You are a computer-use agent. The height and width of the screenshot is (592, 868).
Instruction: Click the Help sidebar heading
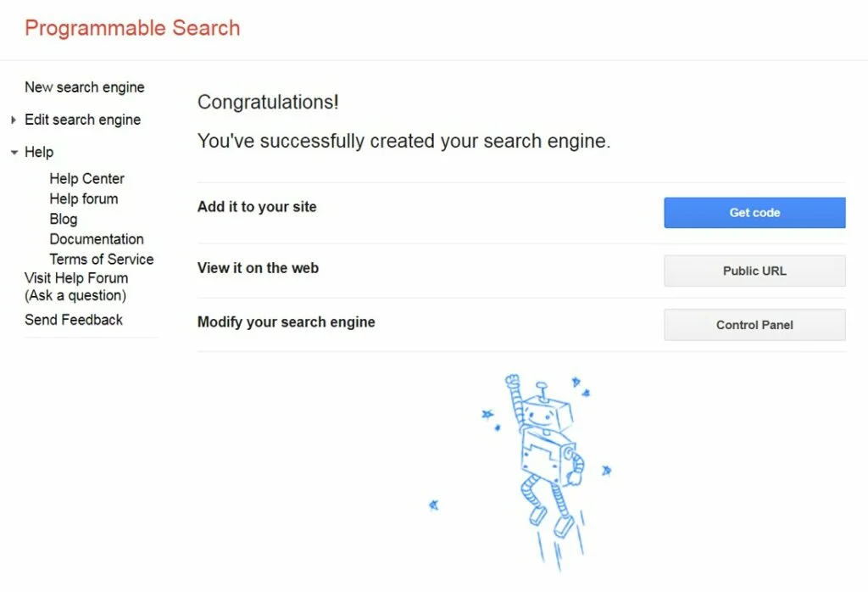39,153
